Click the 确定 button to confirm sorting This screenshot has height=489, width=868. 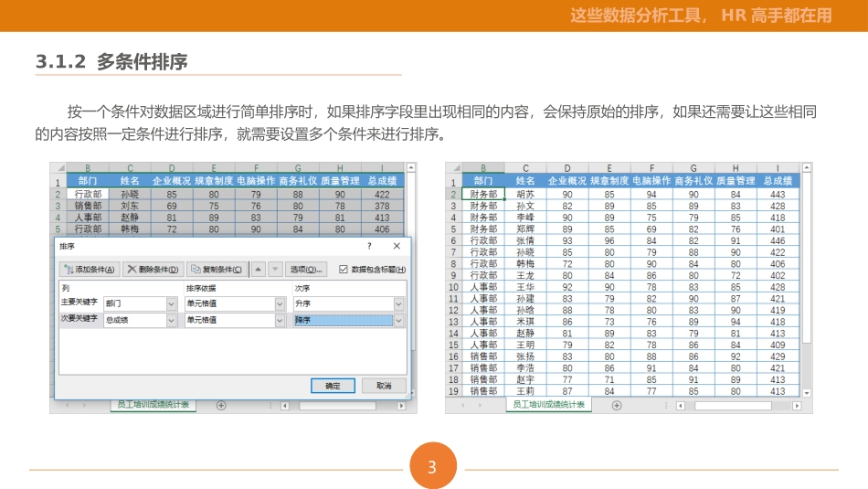333,387
